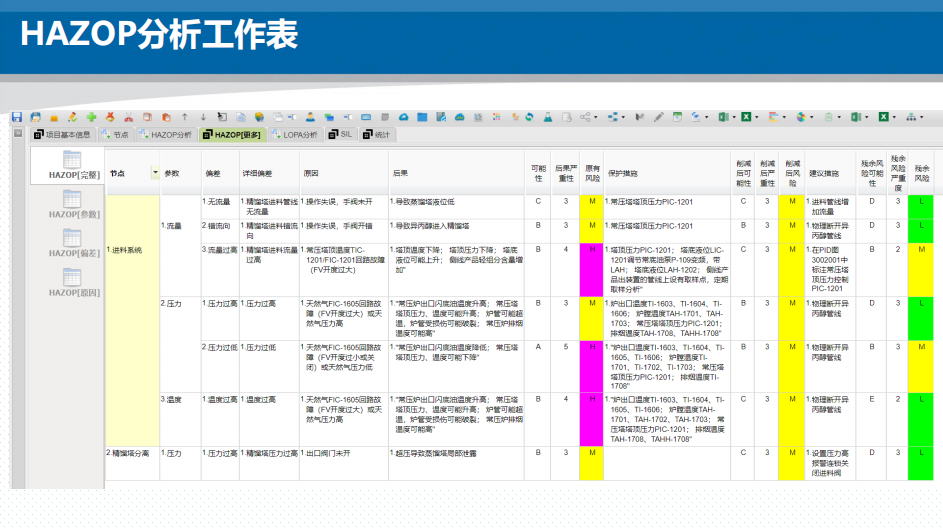Open the 节点 column filter dropdown
The image size is (943, 530).
155,173
